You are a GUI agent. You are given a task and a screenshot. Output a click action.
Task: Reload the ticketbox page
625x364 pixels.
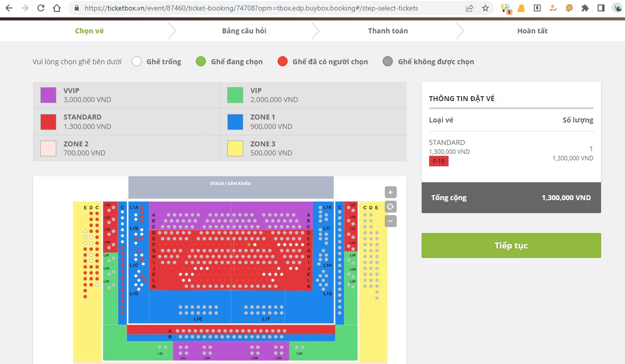coord(41,8)
